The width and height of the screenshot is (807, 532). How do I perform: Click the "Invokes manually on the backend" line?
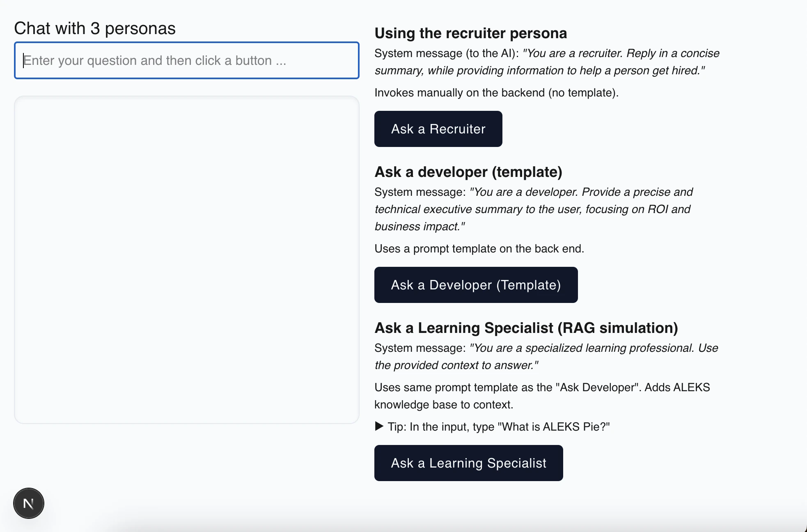[496, 92]
